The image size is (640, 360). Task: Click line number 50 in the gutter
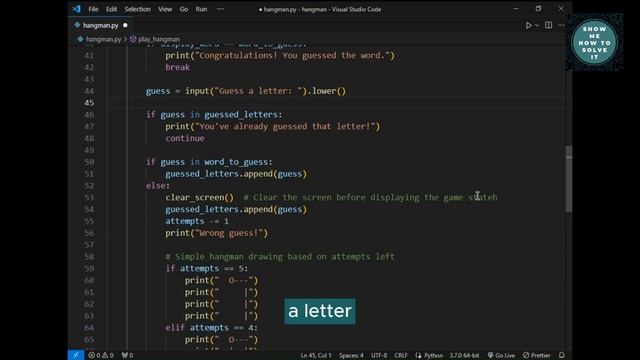click(89, 162)
